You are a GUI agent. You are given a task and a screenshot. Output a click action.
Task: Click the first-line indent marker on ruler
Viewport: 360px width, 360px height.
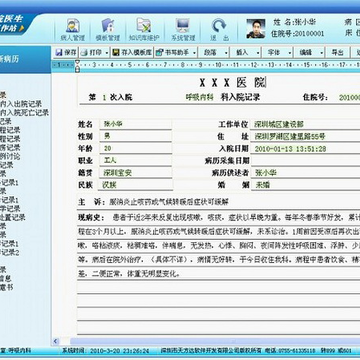pos(78,62)
